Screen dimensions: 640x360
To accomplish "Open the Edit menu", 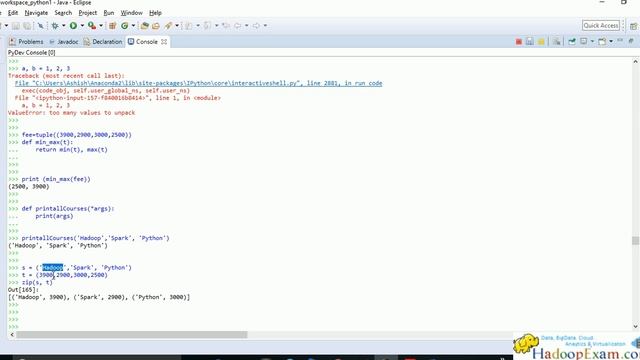I will [13, 13].
